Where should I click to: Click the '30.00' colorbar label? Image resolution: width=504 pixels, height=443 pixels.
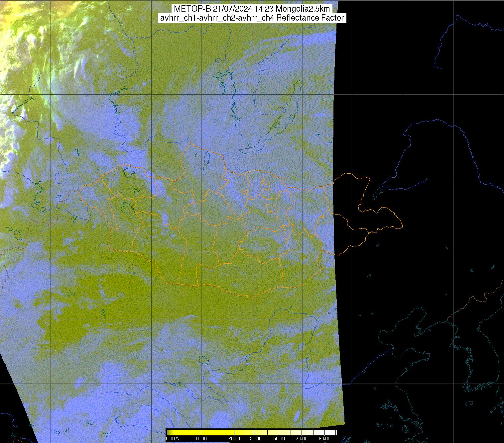[x=256, y=438]
